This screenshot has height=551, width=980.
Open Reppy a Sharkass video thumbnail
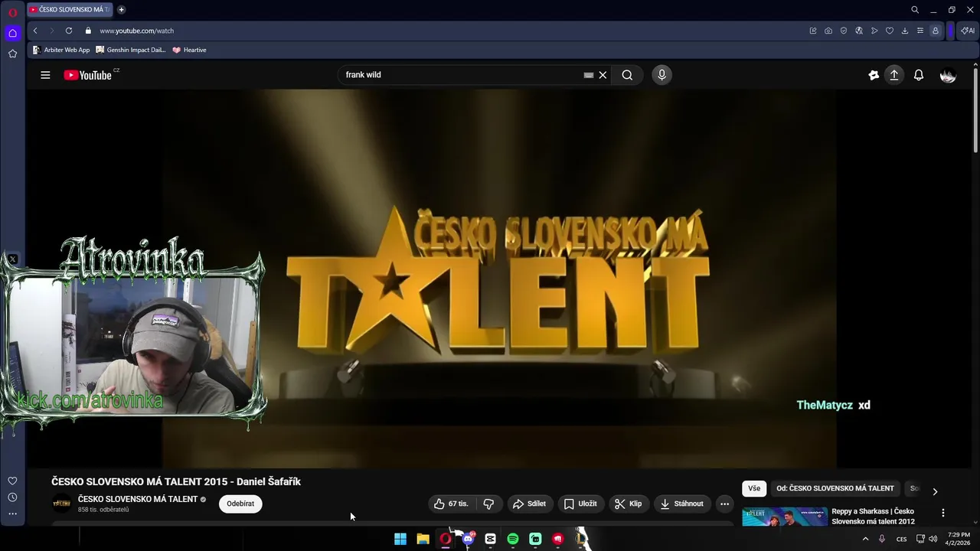pos(785,517)
